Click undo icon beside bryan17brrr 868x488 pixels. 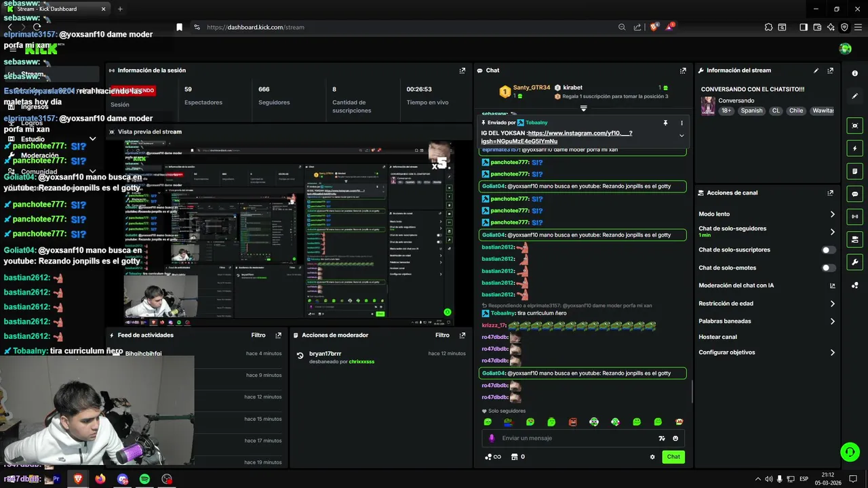(300, 355)
